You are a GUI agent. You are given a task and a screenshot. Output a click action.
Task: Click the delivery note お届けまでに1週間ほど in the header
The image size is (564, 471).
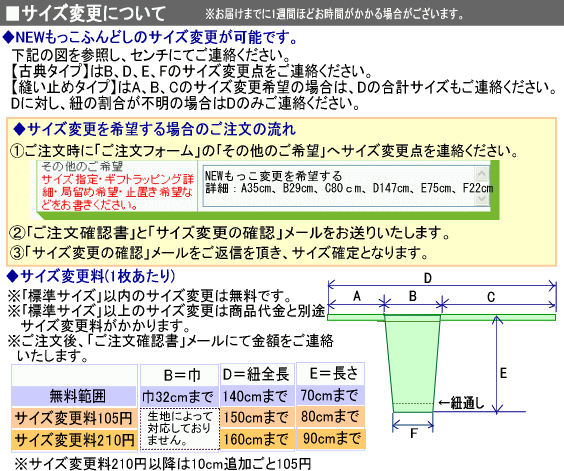coord(335,14)
